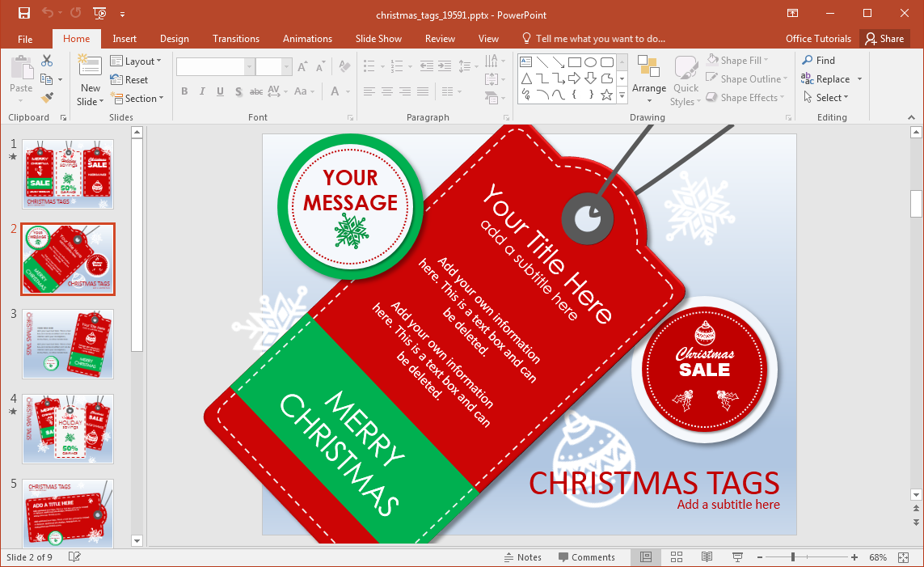Toggle underline formatting
Screen dimensions: 924x567
219,91
